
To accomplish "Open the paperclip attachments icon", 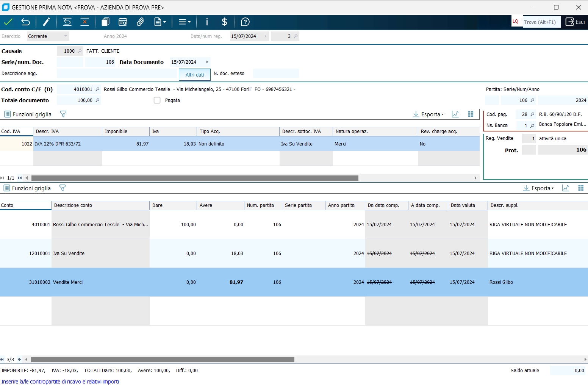I will (140, 22).
